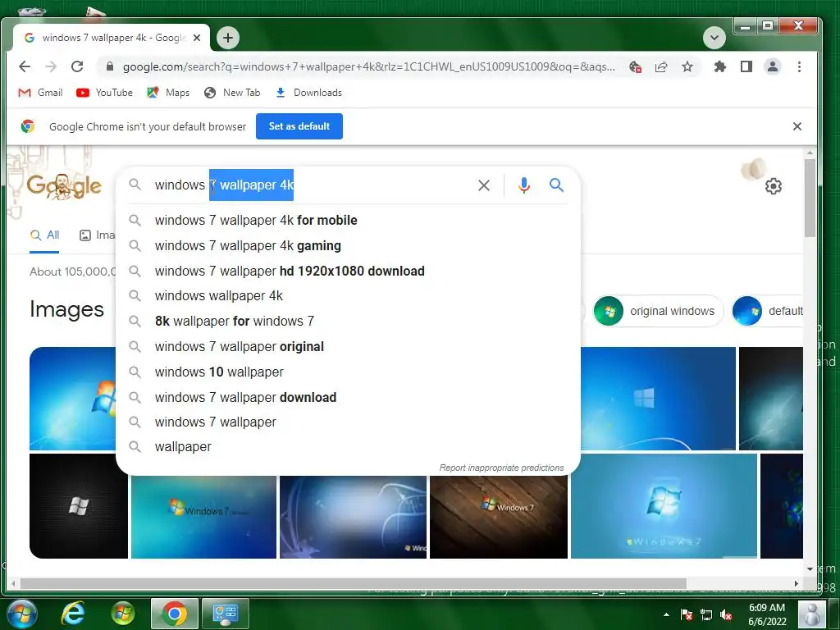The height and width of the screenshot is (630, 840).
Task: Switch to the All results tab
Action: (x=44, y=235)
